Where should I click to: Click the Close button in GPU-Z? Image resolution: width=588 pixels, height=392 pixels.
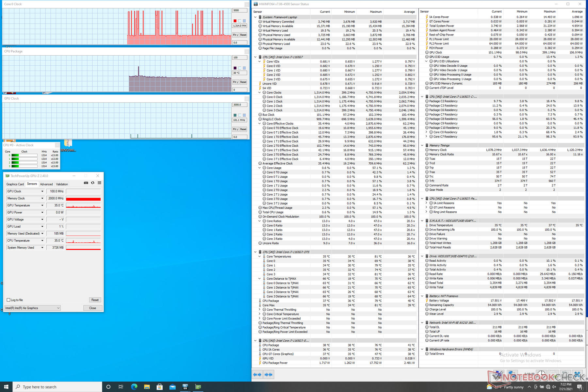click(93, 308)
